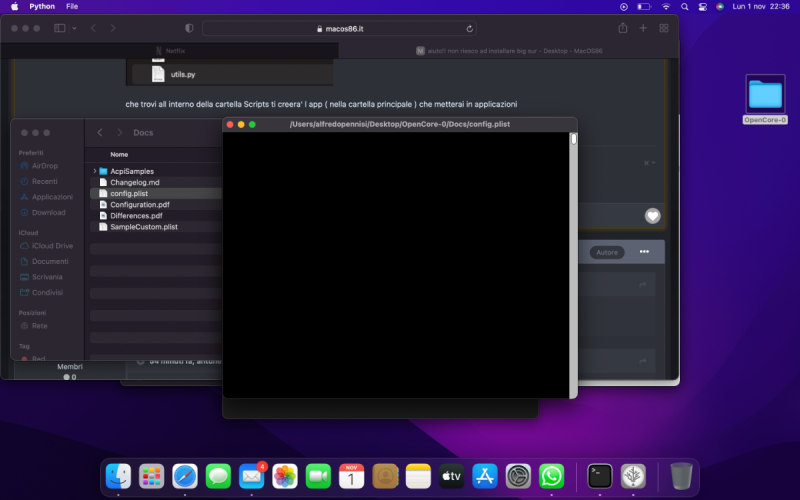800x500 pixels.
Task: Go forward in Safari window
Action: pyautogui.click(x=112, y=28)
